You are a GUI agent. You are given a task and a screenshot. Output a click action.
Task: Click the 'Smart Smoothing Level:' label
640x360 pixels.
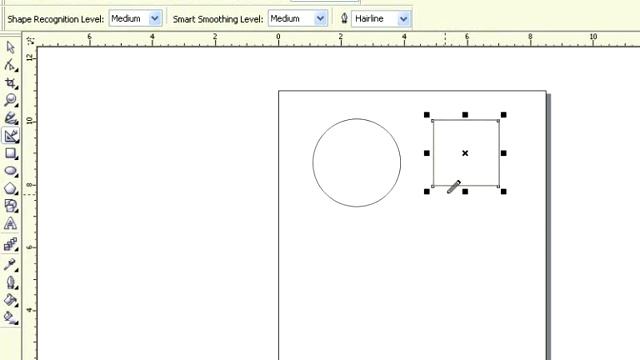pos(218,19)
